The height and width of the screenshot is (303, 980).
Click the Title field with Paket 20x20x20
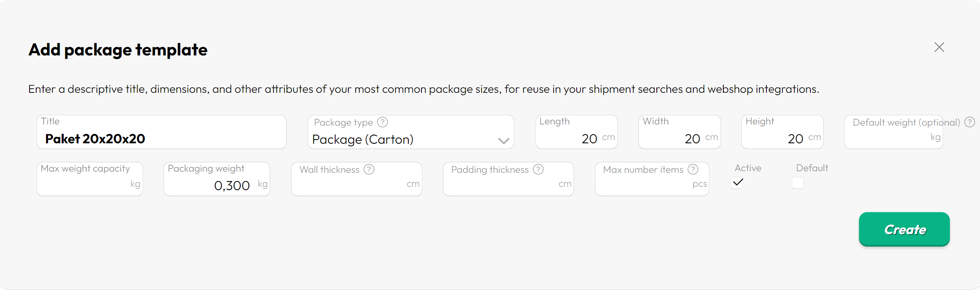pos(161,139)
